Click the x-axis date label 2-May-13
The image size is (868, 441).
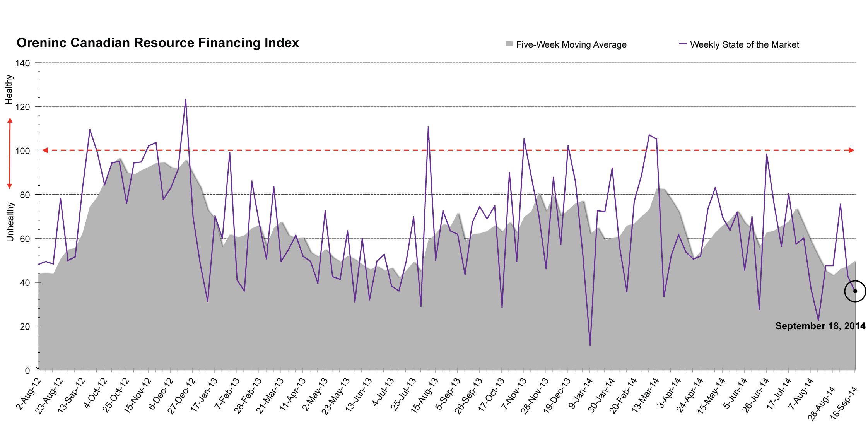(314, 394)
